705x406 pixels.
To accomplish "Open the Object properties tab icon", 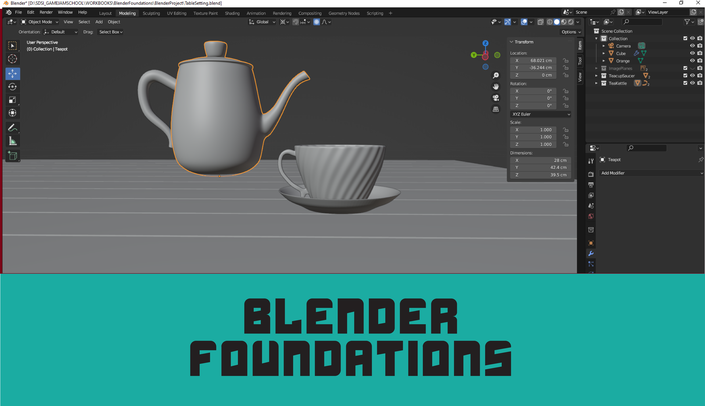I will click(591, 243).
